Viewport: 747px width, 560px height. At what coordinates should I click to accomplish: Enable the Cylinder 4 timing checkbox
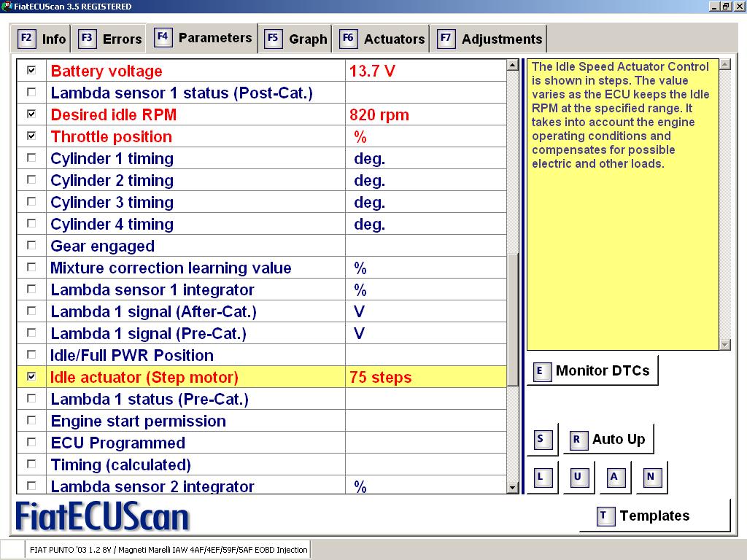(x=31, y=223)
